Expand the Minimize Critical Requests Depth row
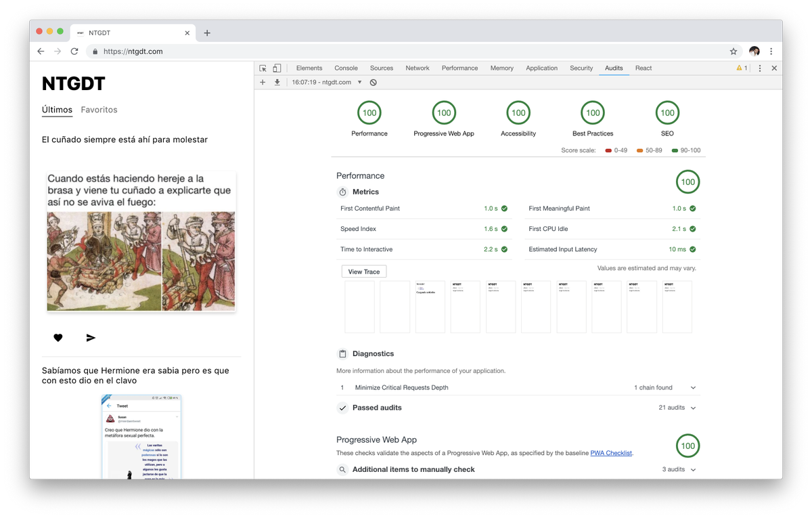The width and height of the screenshot is (812, 518). click(x=693, y=388)
